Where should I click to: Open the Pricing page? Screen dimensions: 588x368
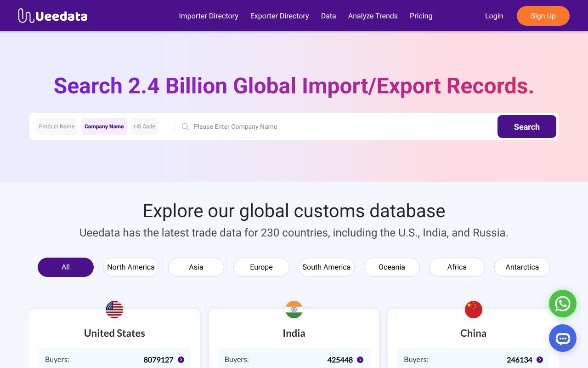tap(421, 16)
